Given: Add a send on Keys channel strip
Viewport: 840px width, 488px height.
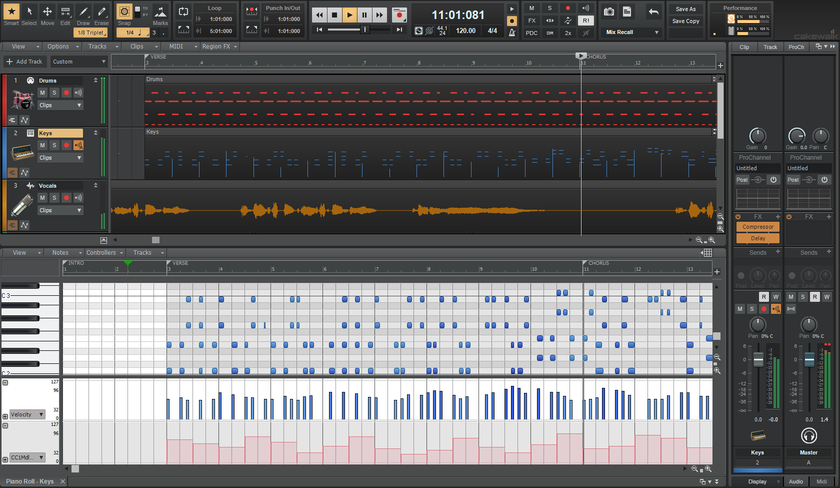Looking at the screenshot, I should tap(777, 252).
